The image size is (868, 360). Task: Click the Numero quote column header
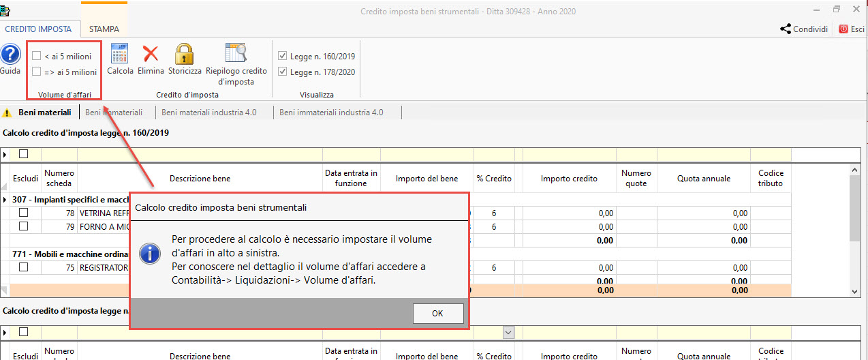coord(636,179)
